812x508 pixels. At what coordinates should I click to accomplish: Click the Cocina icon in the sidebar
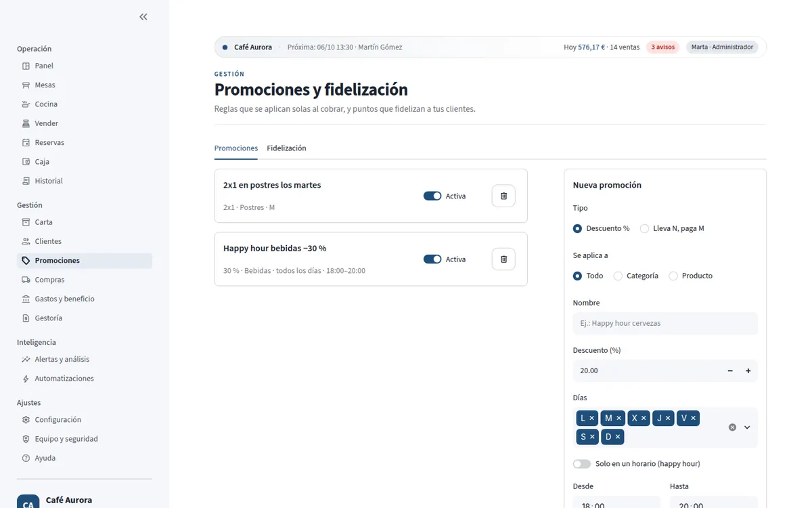(x=26, y=104)
